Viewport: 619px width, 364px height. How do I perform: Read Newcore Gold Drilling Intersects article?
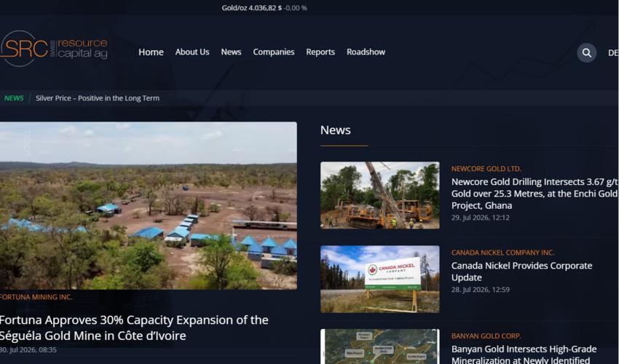click(535, 194)
